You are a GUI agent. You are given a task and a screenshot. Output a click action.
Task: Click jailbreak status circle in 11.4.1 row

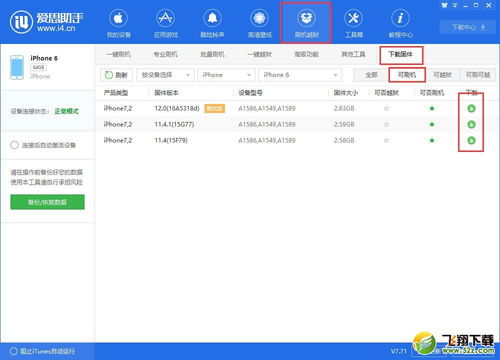pyautogui.click(x=386, y=124)
